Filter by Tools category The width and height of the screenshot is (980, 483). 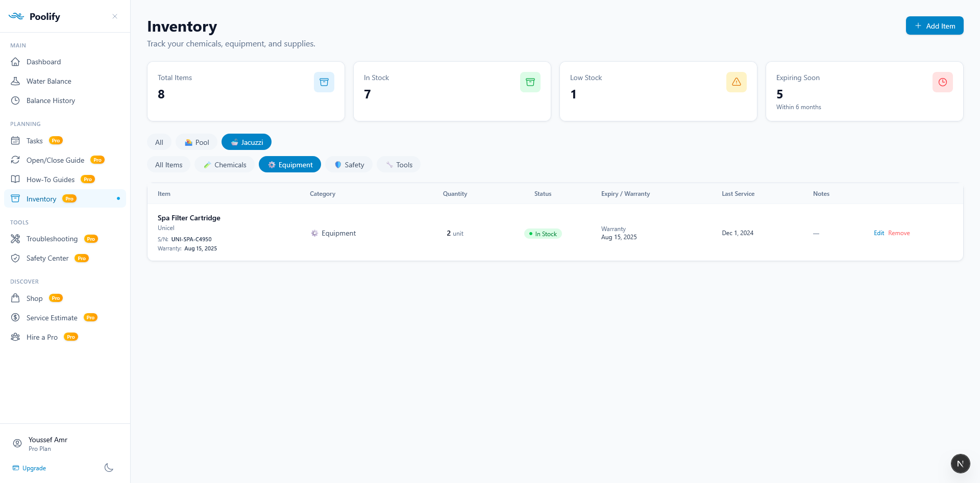(399, 165)
